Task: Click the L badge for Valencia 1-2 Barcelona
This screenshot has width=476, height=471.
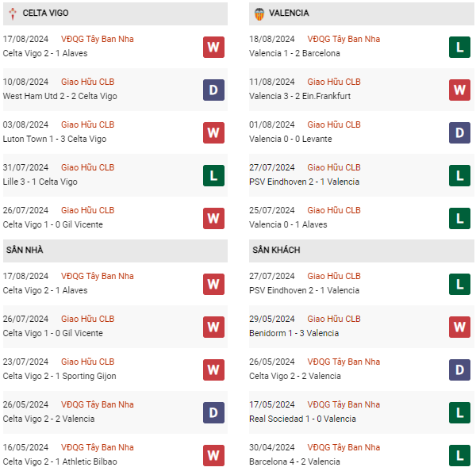Action: [x=459, y=47]
